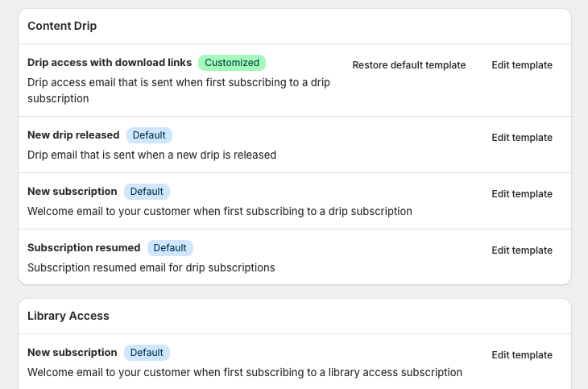
Task: Click the 'Subscription resumed' title
Action: 84,248
